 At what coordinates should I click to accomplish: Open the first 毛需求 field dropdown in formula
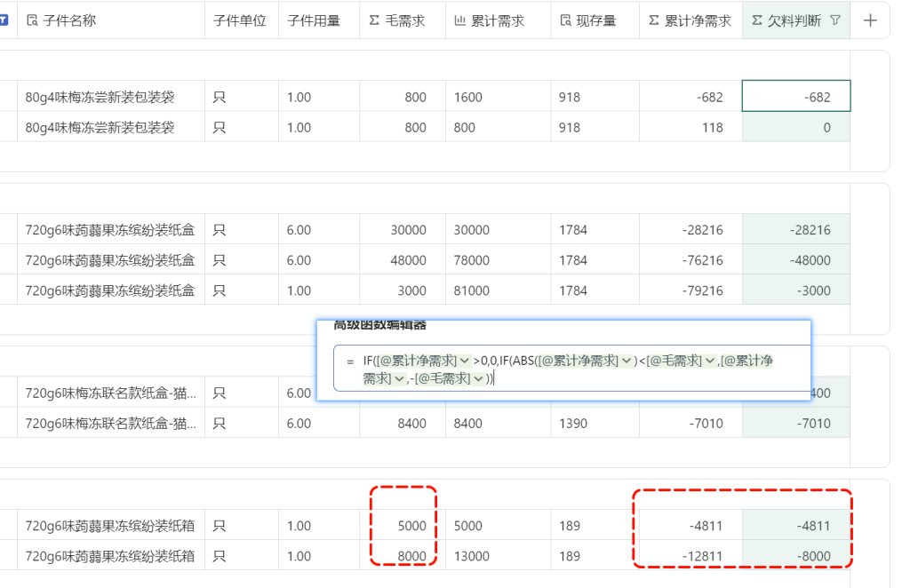(710, 361)
